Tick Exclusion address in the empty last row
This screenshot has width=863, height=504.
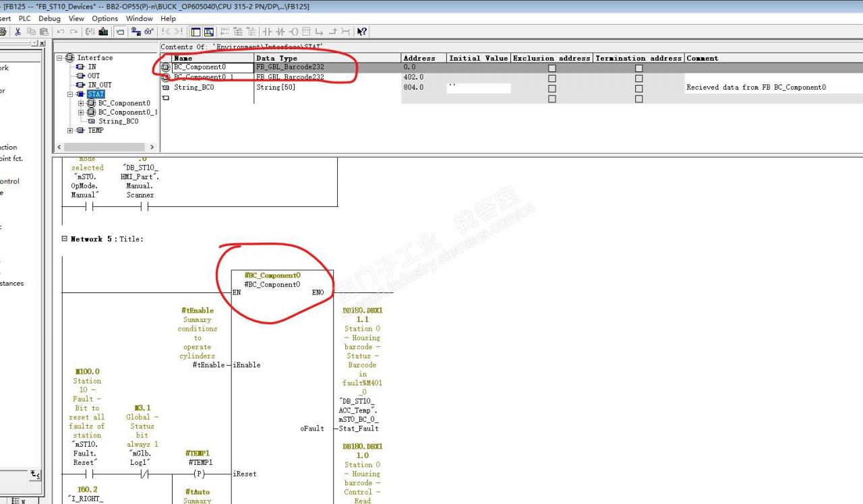click(552, 98)
